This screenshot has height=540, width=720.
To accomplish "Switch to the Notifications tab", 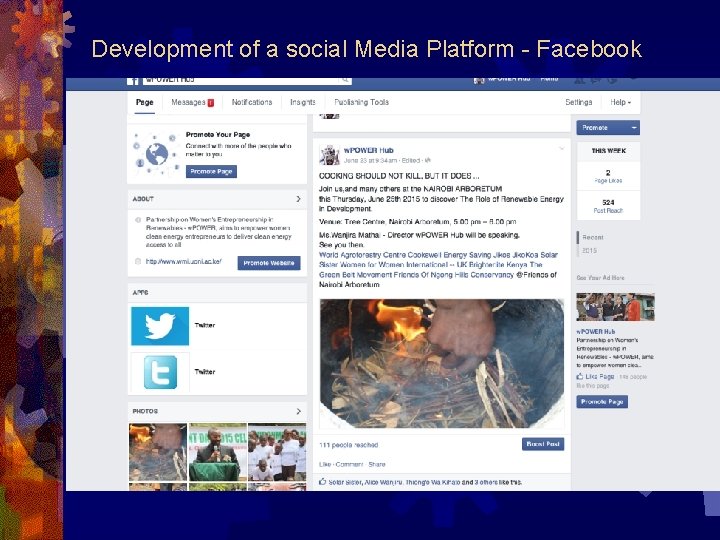I will coord(252,102).
